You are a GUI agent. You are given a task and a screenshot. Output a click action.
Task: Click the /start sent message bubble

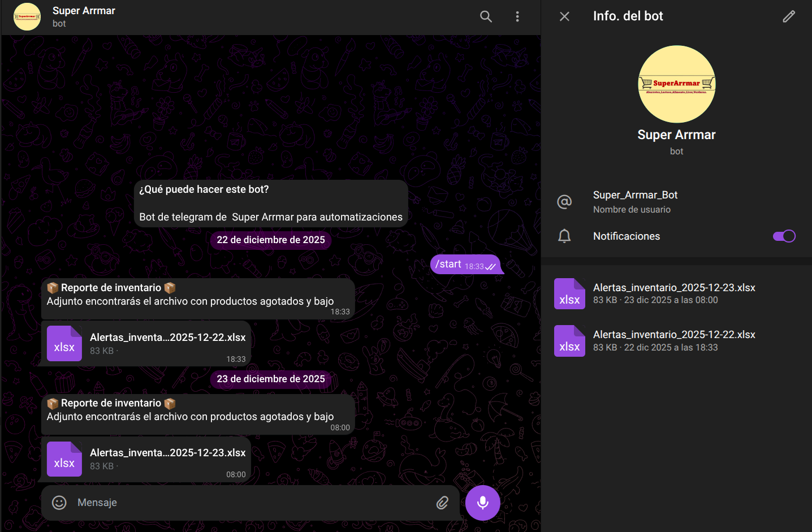[465, 265]
